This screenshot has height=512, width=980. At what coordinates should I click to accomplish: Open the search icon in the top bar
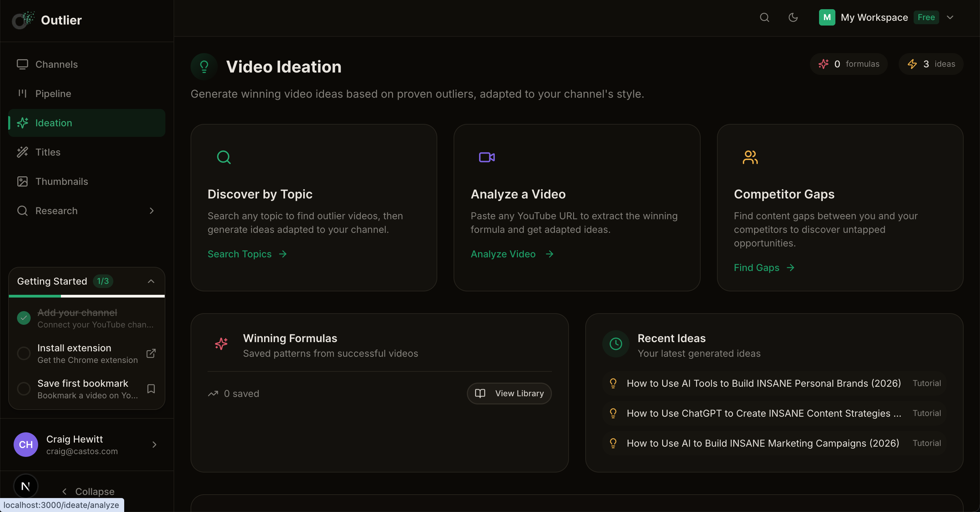[x=765, y=17]
